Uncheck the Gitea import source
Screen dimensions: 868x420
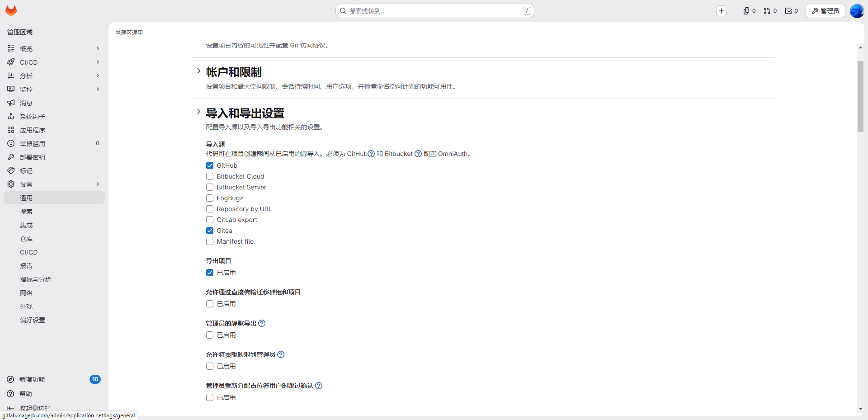pyautogui.click(x=210, y=231)
